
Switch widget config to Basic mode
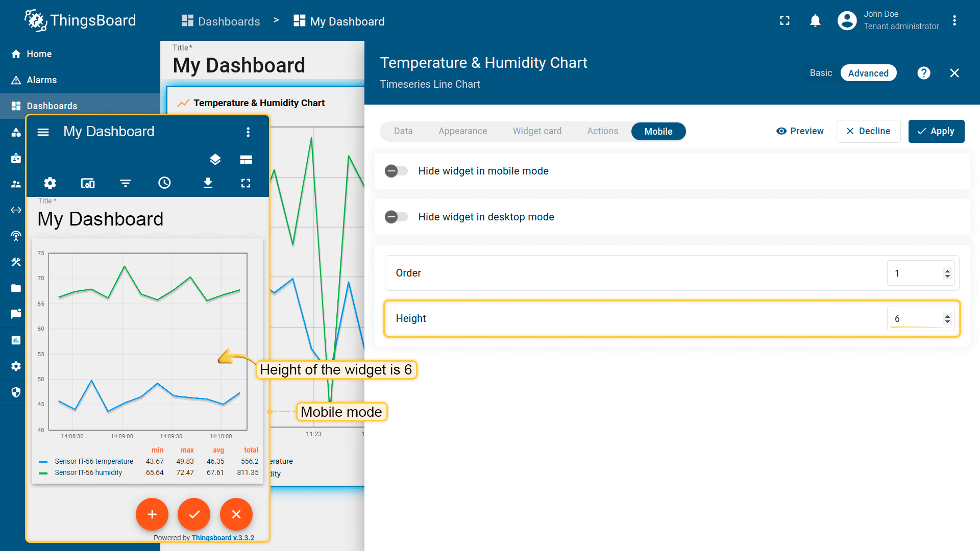click(x=821, y=73)
